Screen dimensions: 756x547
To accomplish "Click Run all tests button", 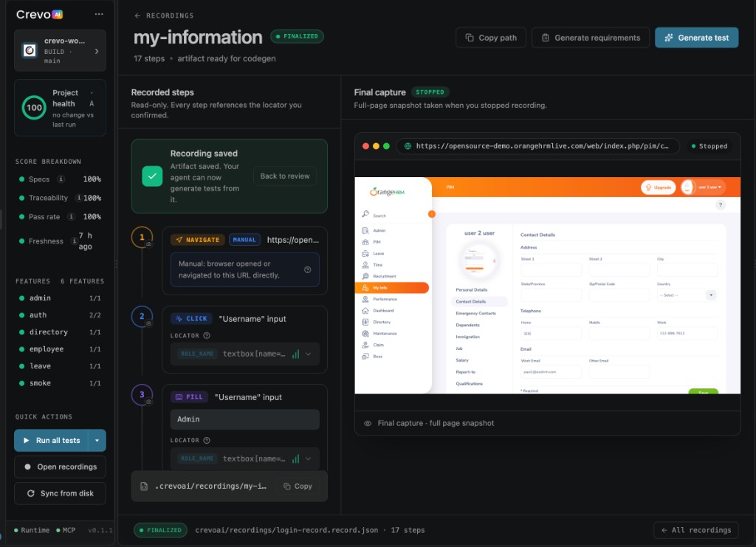I will click(x=51, y=441).
